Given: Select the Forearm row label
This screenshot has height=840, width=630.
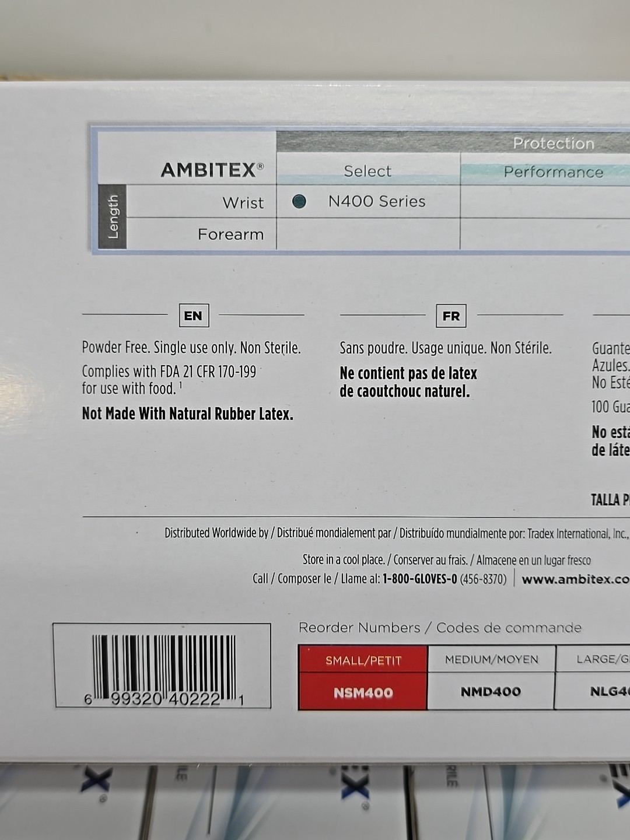Looking at the screenshot, I should (230, 235).
